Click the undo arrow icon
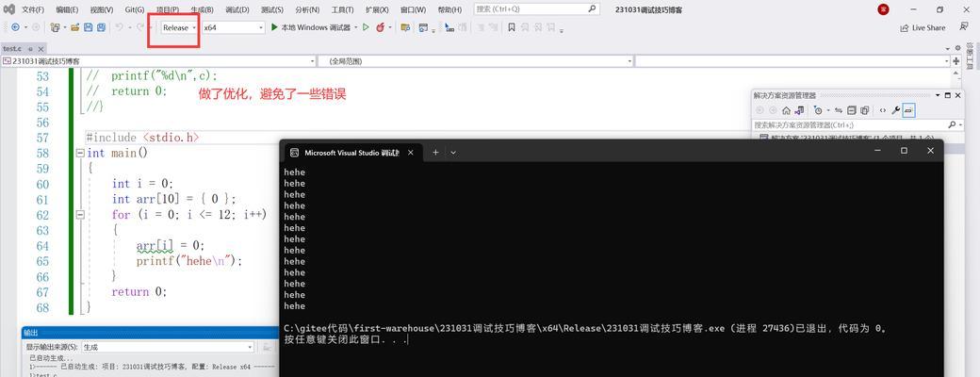This screenshot has height=377, width=980. [x=119, y=27]
